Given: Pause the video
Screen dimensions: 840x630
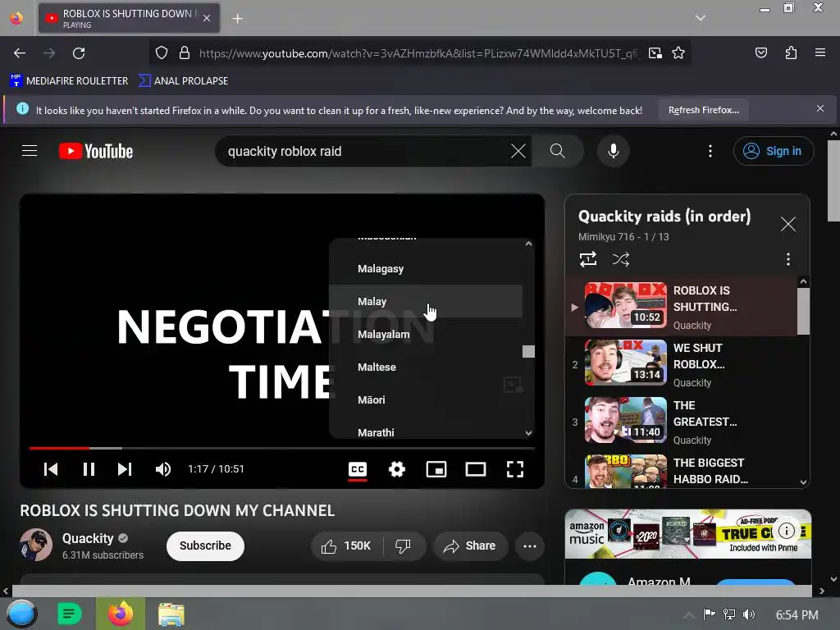Looking at the screenshot, I should tap(89, 469).
